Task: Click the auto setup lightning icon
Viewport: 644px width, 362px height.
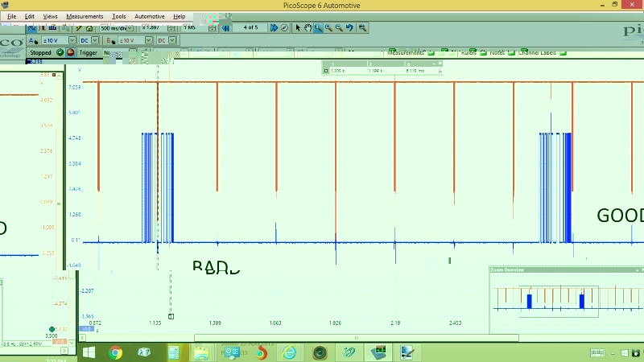Action: click(x=78, y=28)
